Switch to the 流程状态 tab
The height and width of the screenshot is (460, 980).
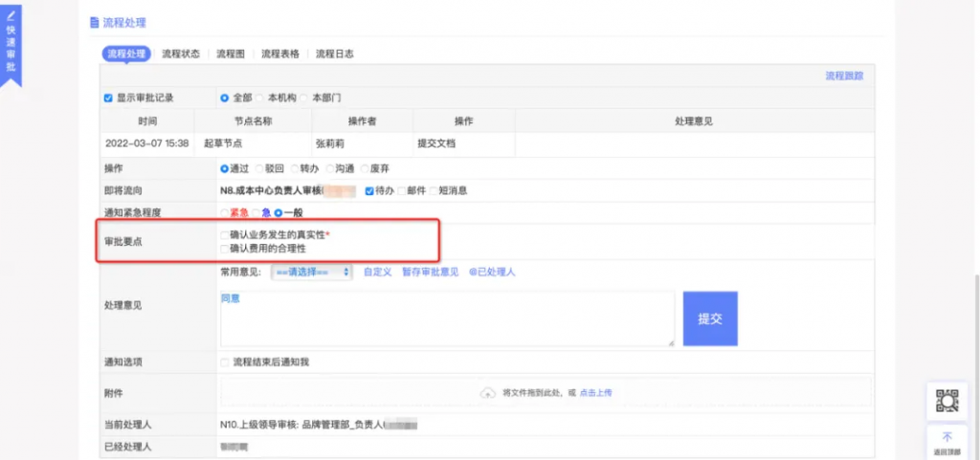tap(181, 55)
